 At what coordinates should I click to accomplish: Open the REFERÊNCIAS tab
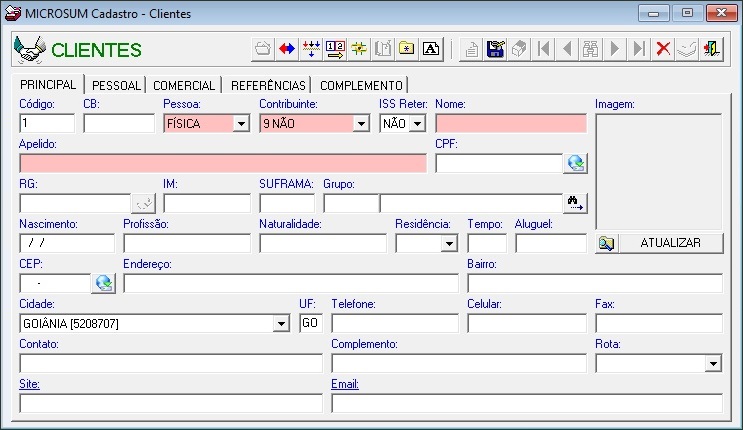(x=267, y=86)
